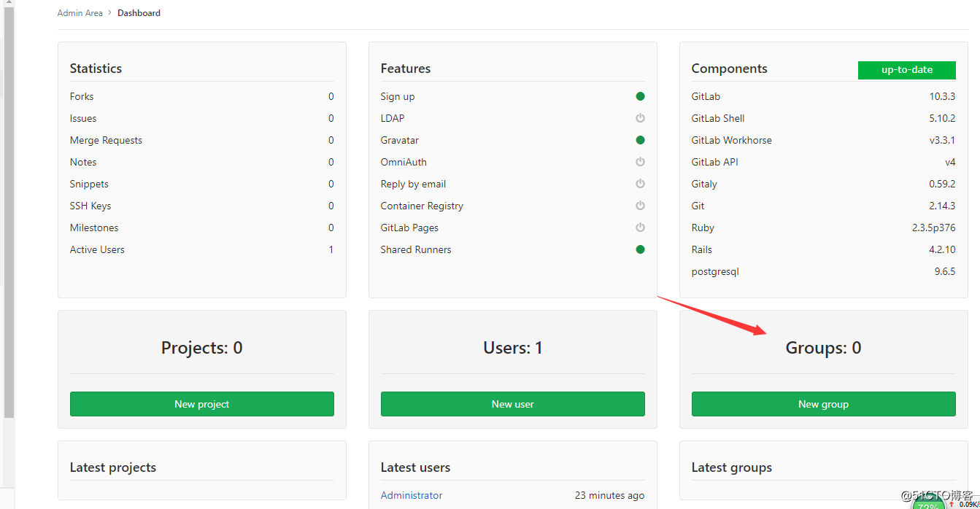Go to Admin Area breadcrumb
980x509 pixels.
(80, 13)
